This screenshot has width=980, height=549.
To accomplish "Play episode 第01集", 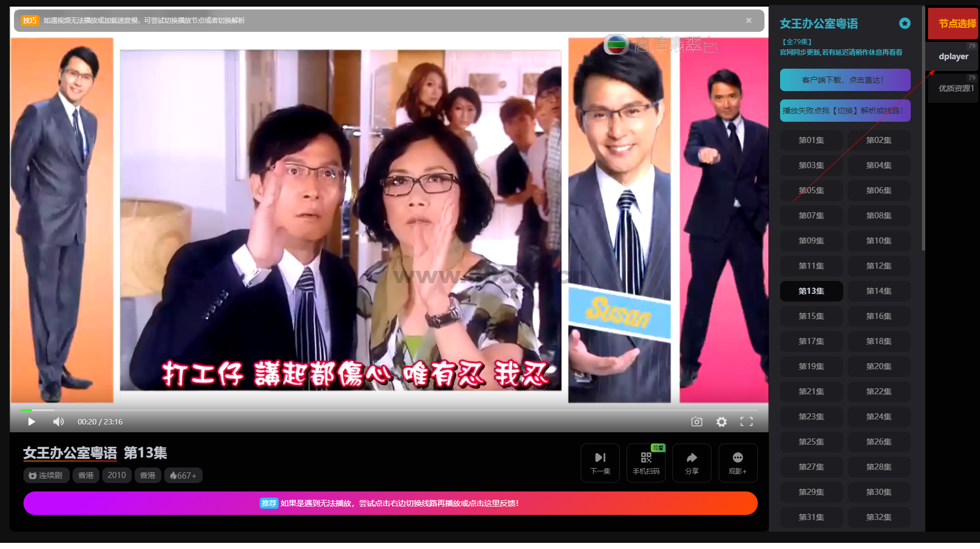I will click(811, 140).
